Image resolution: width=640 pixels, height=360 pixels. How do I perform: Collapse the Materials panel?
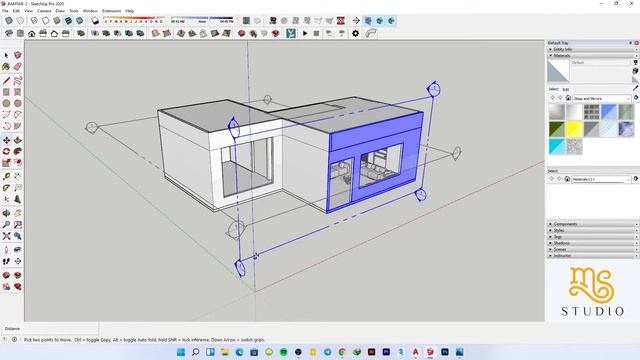pos(593,55)
